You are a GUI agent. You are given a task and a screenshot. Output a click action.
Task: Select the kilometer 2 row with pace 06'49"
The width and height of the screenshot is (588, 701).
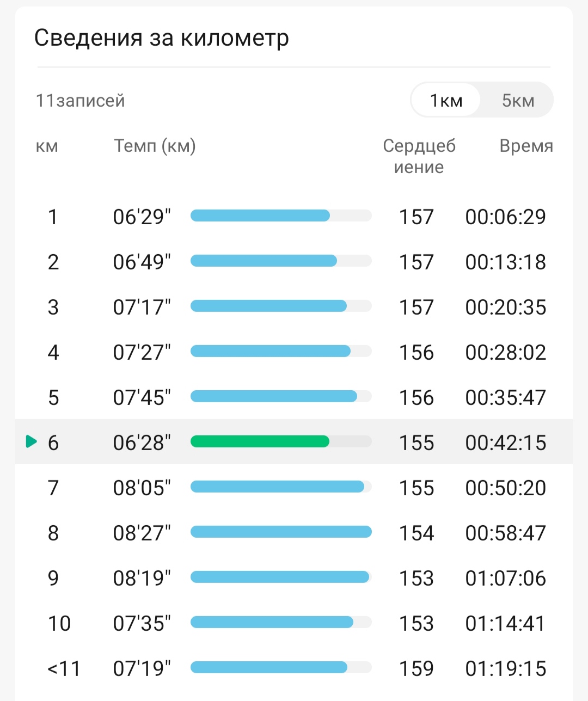pos(294,261)
